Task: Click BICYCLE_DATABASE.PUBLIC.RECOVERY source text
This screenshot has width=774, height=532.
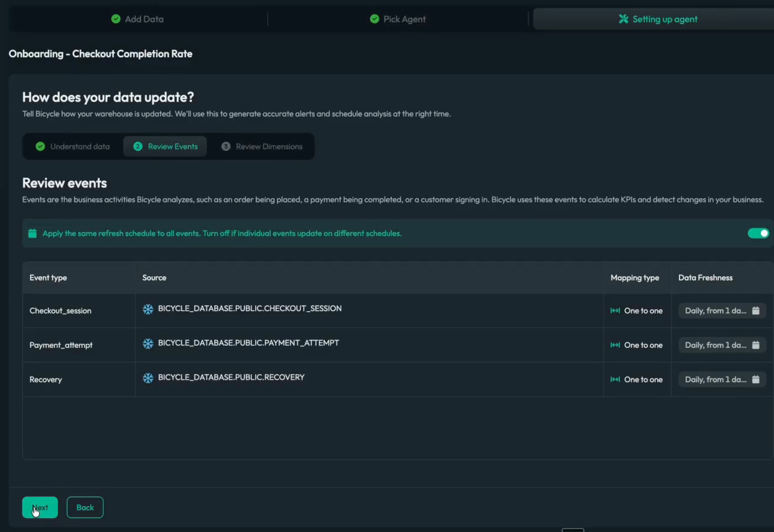Action: point(231,377)
